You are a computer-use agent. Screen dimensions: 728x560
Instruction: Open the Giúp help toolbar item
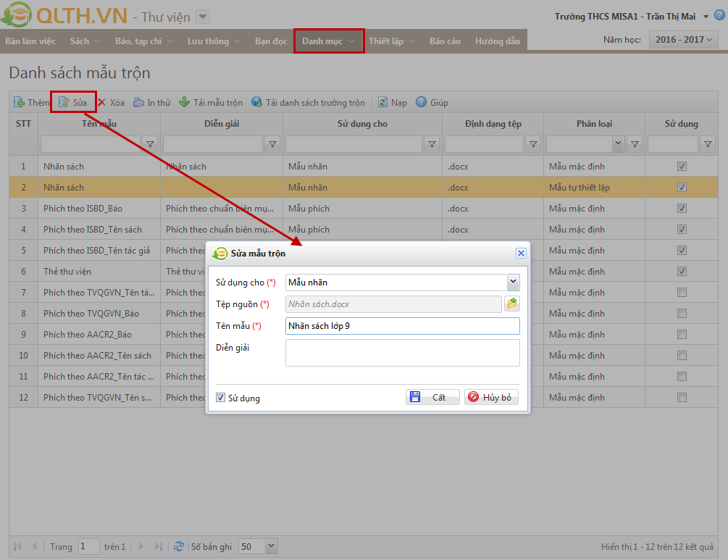coord(432,102)
